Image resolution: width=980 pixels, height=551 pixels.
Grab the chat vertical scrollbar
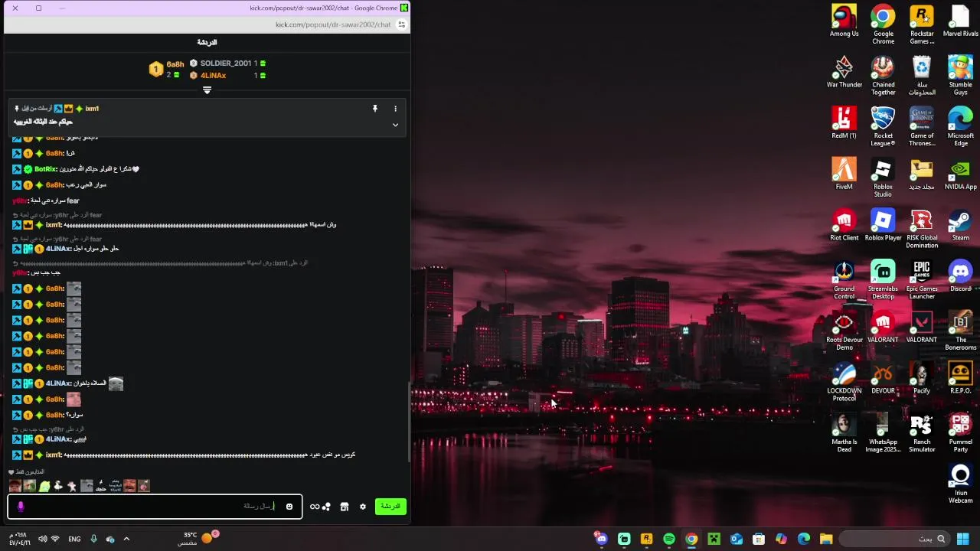click(409, 421)
